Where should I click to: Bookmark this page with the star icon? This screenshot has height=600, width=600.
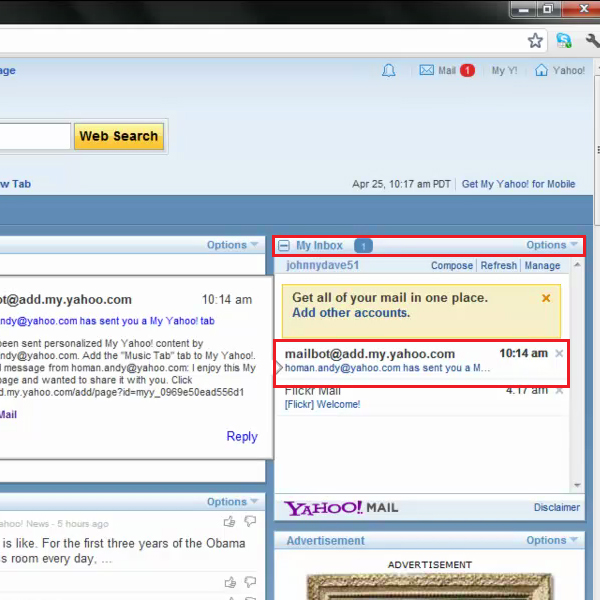[x=535, y=40]
